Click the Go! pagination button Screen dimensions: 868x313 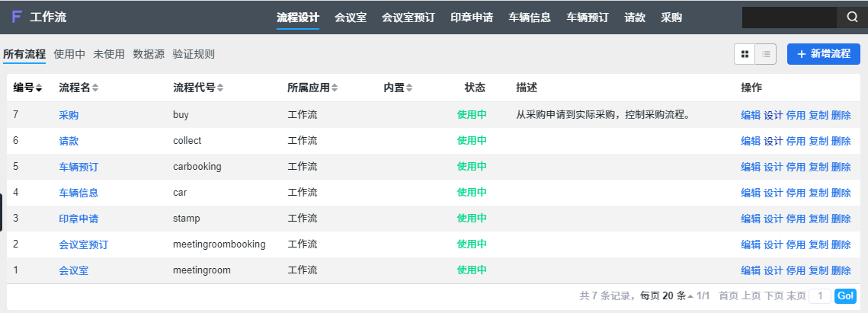coord(845,295)
